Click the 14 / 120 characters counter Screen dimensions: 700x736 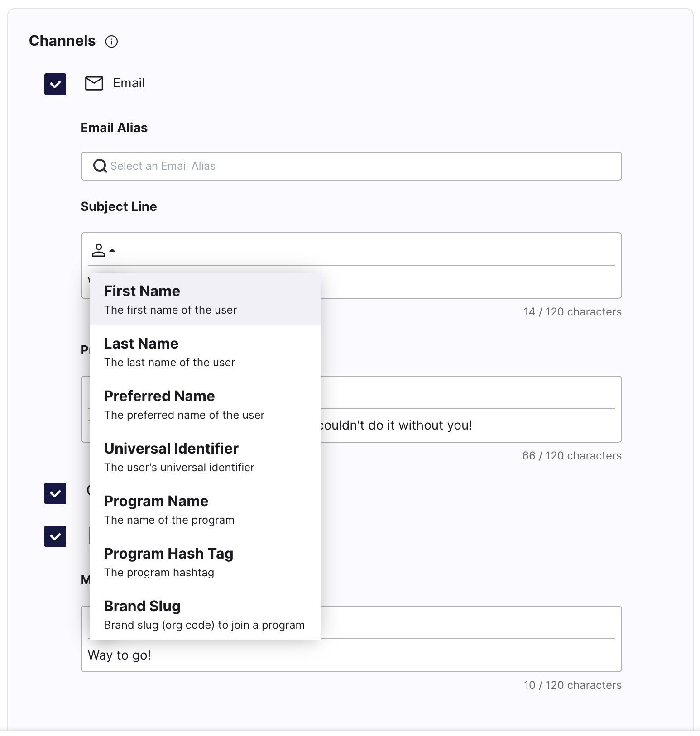572,311
